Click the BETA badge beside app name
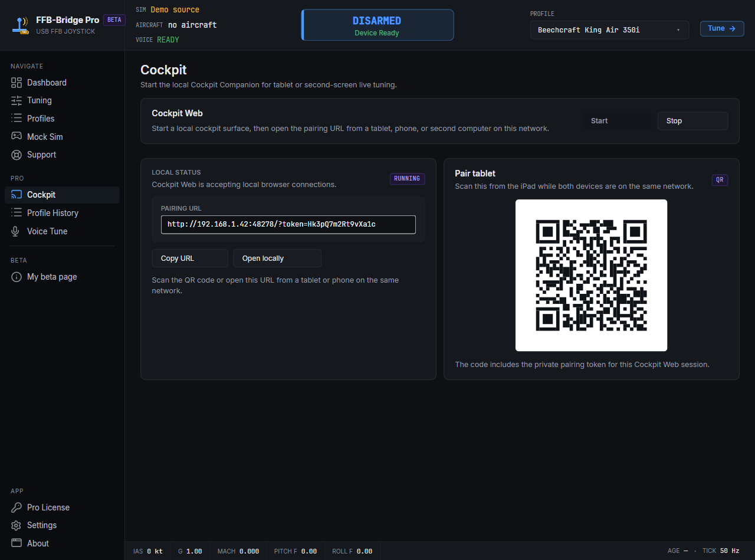 [114, 19]
